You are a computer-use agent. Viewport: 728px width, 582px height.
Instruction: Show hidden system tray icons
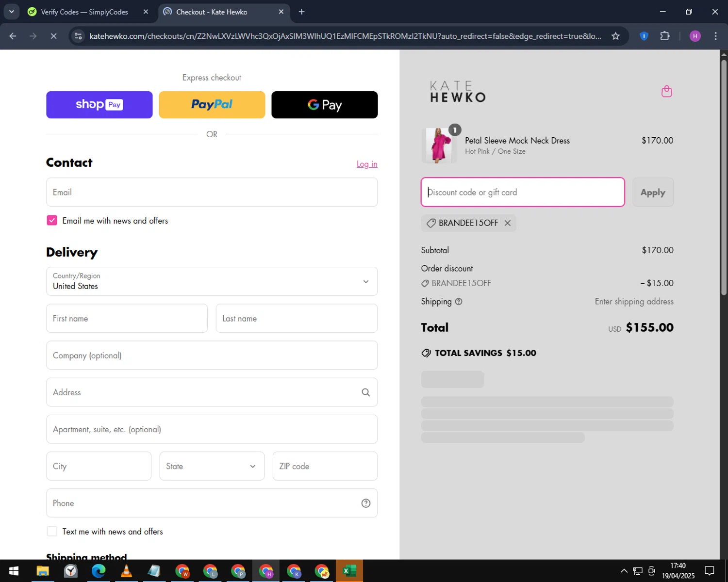[624, 571]
